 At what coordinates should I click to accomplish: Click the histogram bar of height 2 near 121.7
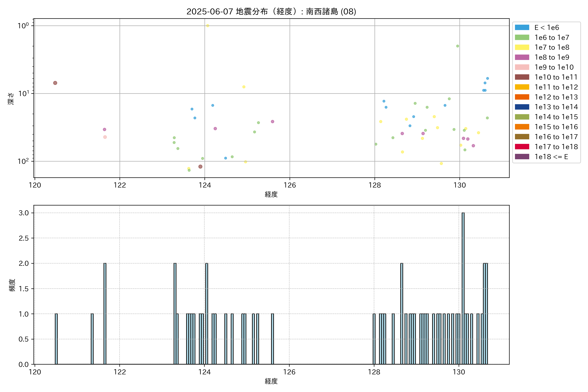click(105, 313)
